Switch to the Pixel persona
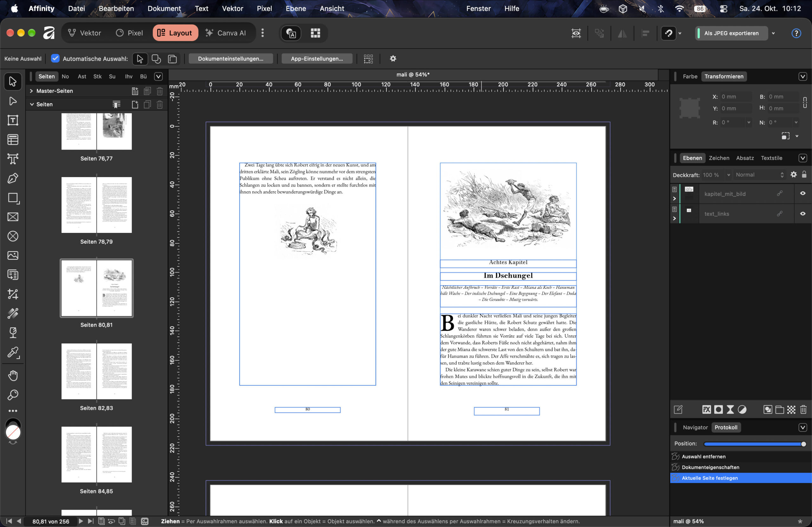 point(129,33)
